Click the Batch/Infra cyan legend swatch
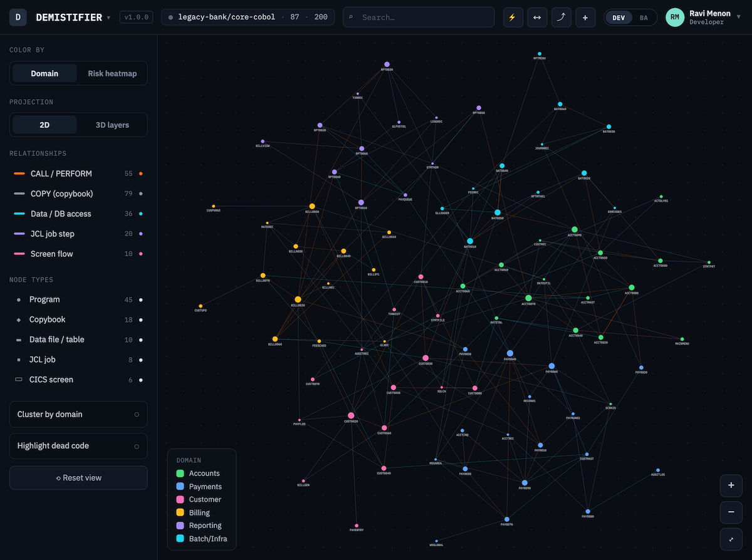The height and width of the screenshot is (560, 752). pos(180,539)
